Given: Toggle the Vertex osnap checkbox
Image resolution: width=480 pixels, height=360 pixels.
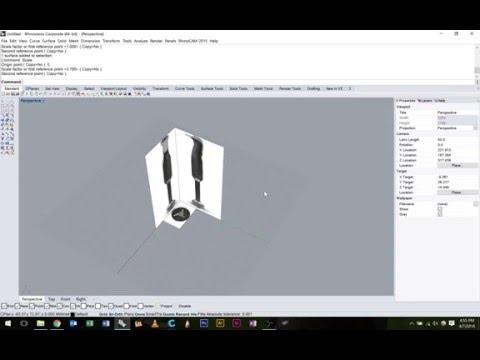Looking at the screenshot, I should (x=141, y=306).
